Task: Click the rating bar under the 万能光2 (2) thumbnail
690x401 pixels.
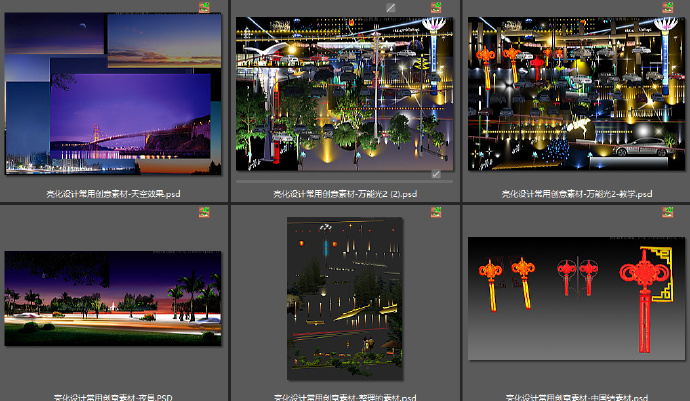Action: 345,181
